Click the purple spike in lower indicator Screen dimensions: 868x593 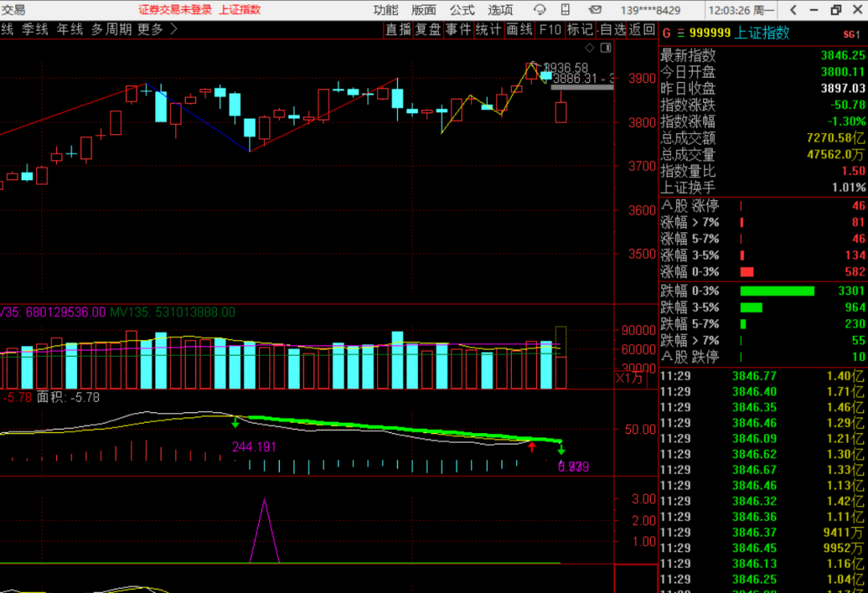pyautogui.click(x=264, y=530)
